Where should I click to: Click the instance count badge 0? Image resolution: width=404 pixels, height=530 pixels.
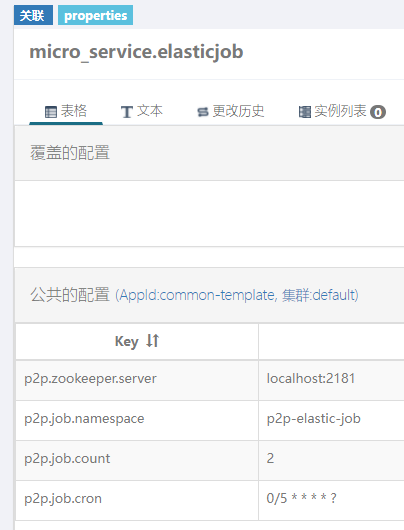point(378,112)
